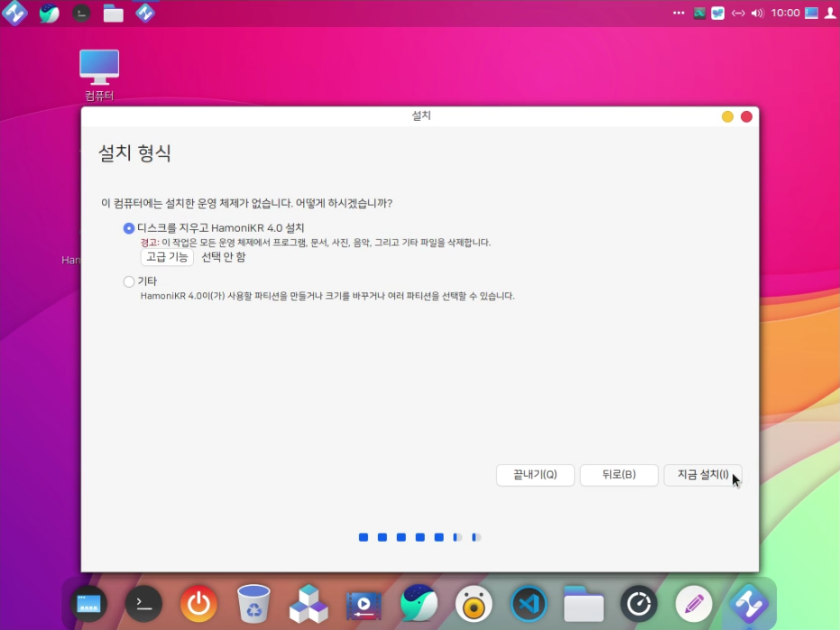The width and height of the screenshot is (840, 630).
Task: Select the erase disk and install HamoniKR radio button
Action: [129, 228]
